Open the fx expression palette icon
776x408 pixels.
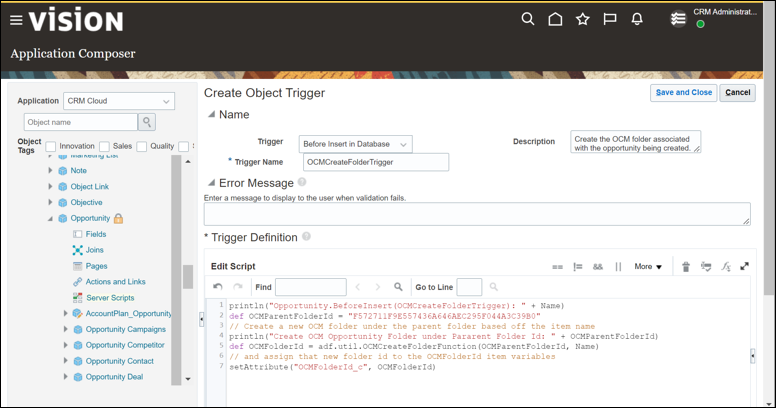(x=726, y=266)
